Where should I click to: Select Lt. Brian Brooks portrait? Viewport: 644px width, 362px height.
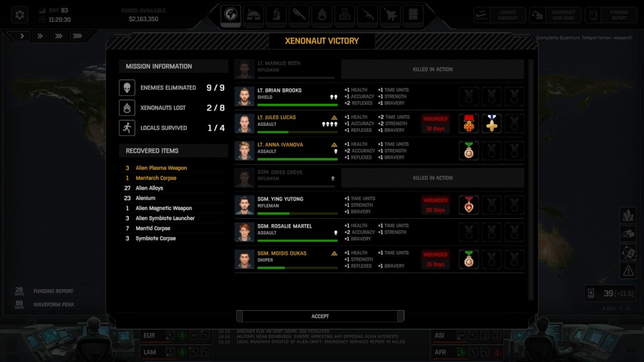(244, 97)
